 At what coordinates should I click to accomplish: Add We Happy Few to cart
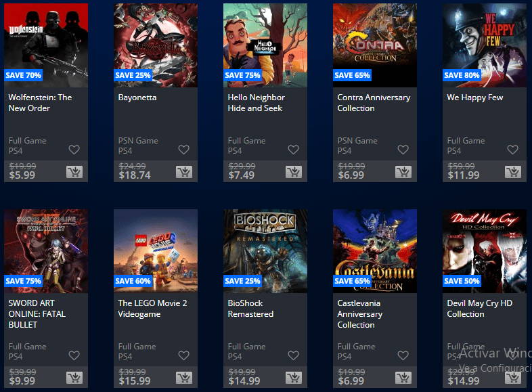click(x=512, y=172)
